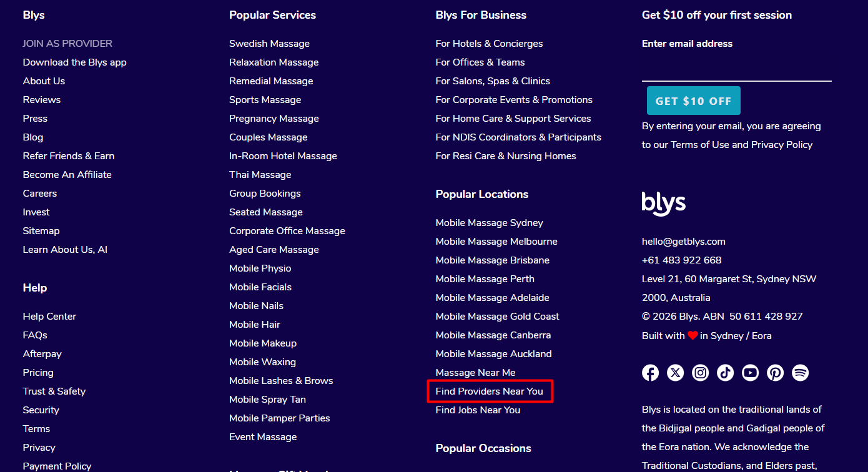Image resolution: width=868 pixels, height=472 pixels.
Task: Click phone number +61 483 922 668
Action: [682, 260]
